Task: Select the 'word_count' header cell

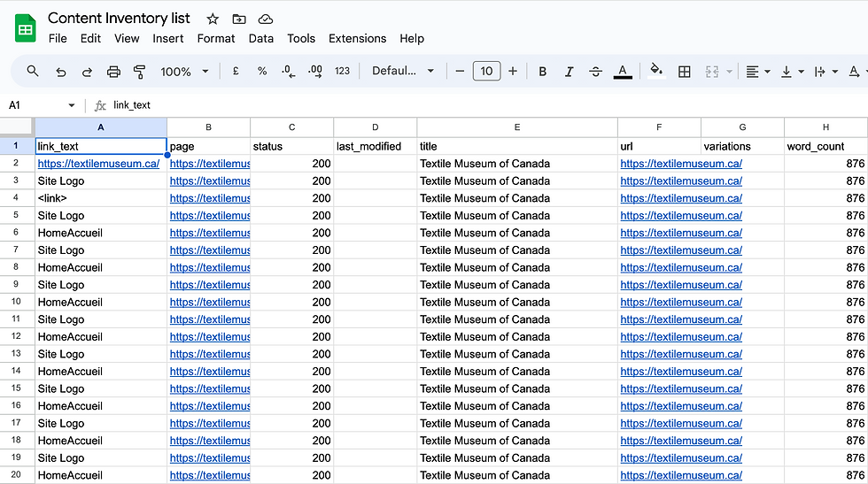Action: (825, 146)
